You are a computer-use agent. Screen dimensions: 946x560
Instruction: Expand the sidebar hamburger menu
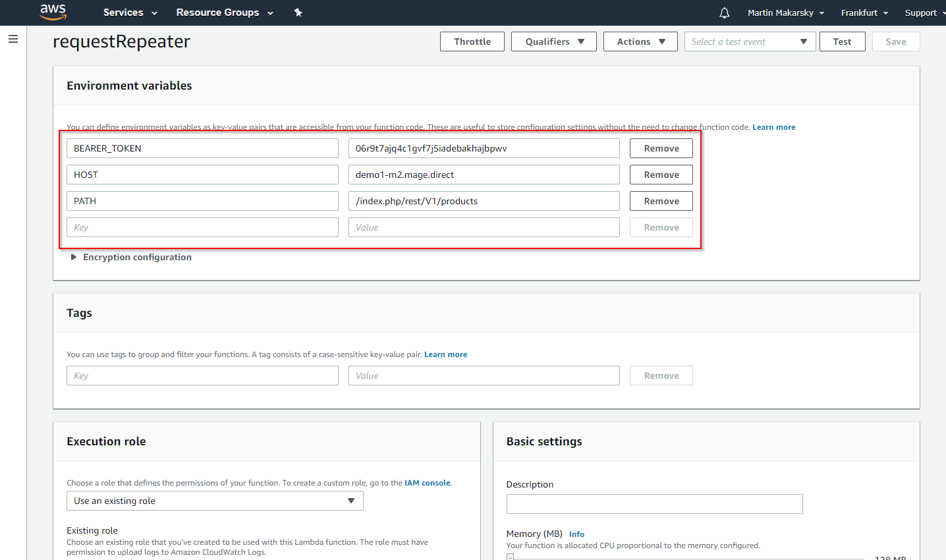click(x=13, y=38)
